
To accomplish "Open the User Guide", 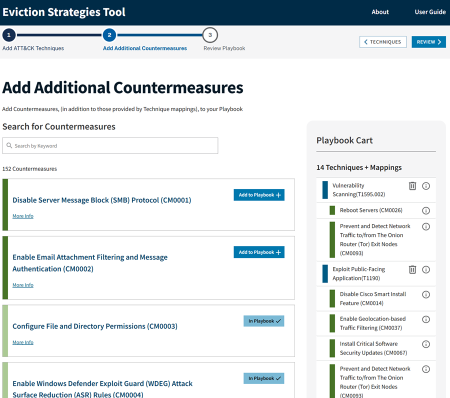I will pyautogui.click(x=430, y=12).
